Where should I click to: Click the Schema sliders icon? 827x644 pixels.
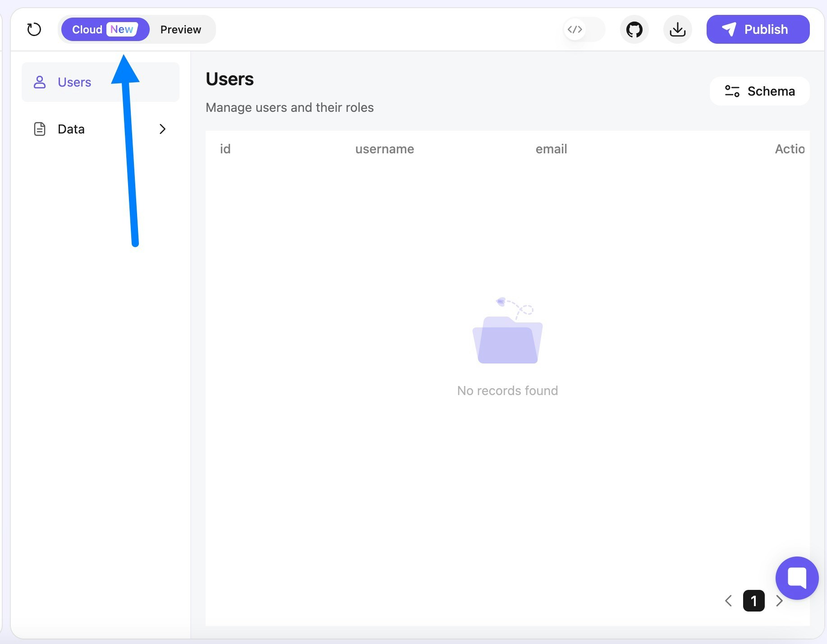732,91
